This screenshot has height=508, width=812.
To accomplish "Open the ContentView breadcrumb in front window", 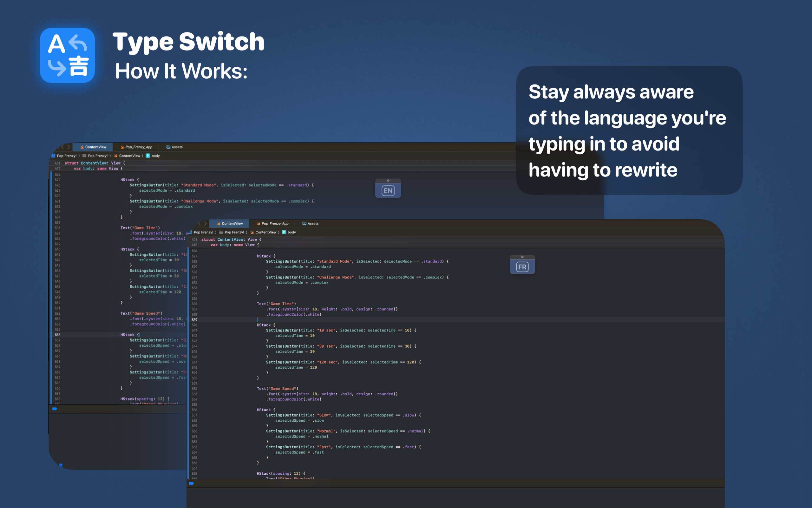I will [263, 232].
